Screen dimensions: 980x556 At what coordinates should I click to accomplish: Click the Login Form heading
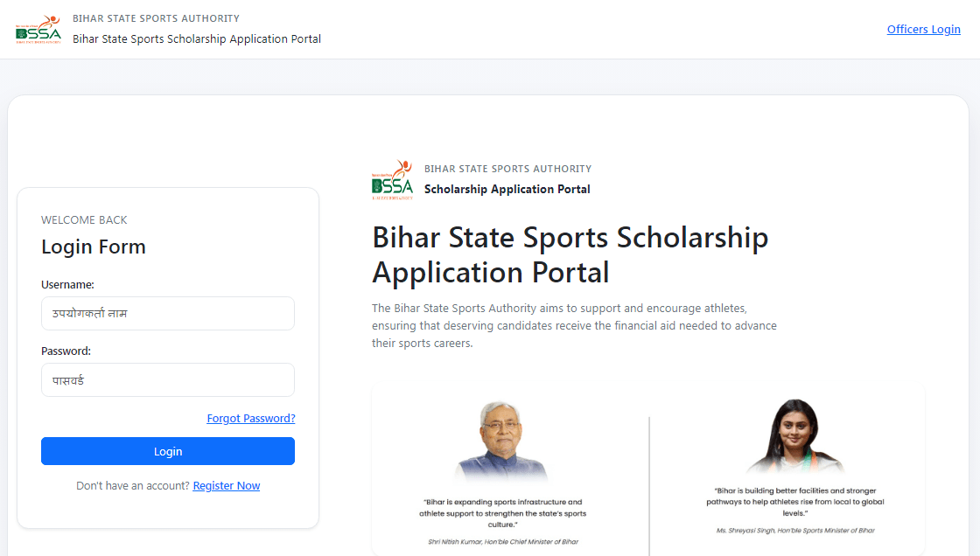94,247
